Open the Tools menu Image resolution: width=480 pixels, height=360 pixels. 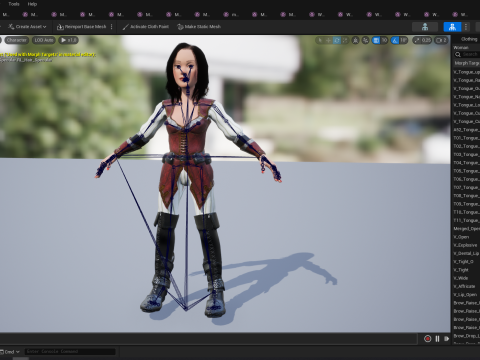coord(14,4)
